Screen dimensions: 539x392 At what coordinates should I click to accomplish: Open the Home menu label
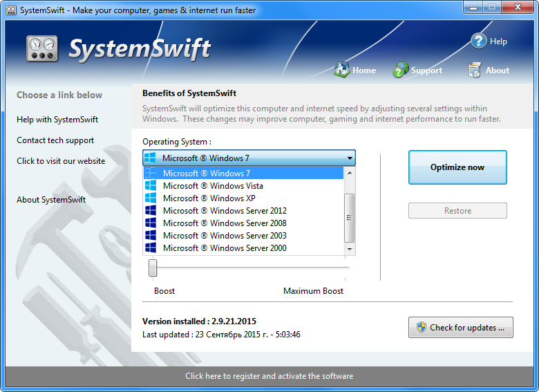click(x=364, y=71)
